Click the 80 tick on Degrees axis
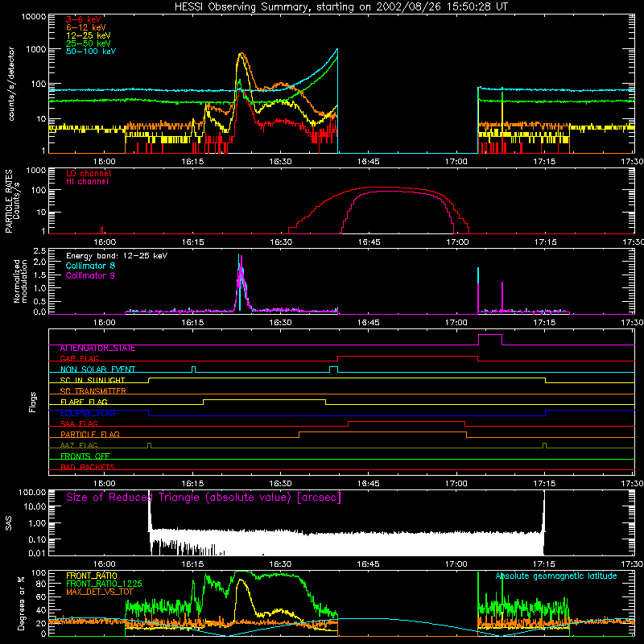 41,584
